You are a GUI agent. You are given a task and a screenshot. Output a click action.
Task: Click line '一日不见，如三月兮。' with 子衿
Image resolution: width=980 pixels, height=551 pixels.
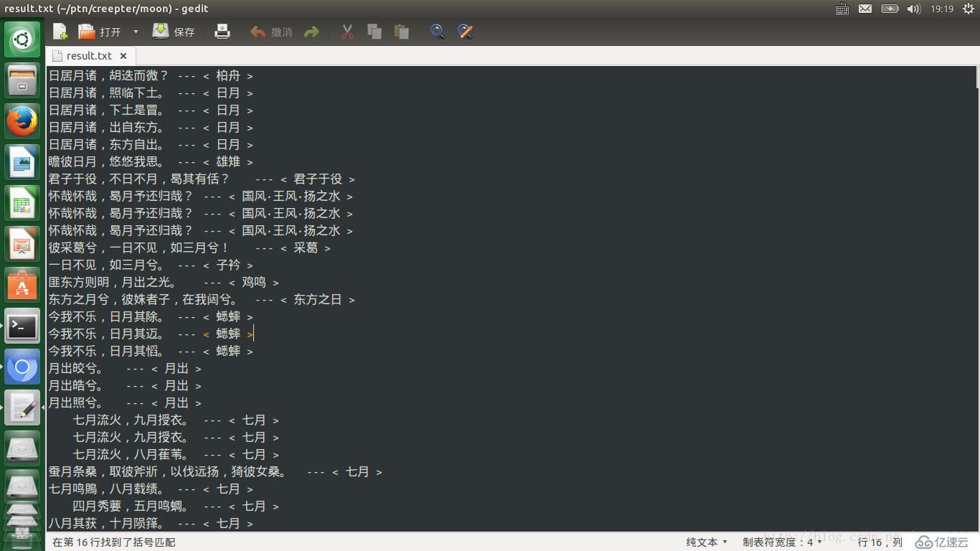[x=151, y=265]
